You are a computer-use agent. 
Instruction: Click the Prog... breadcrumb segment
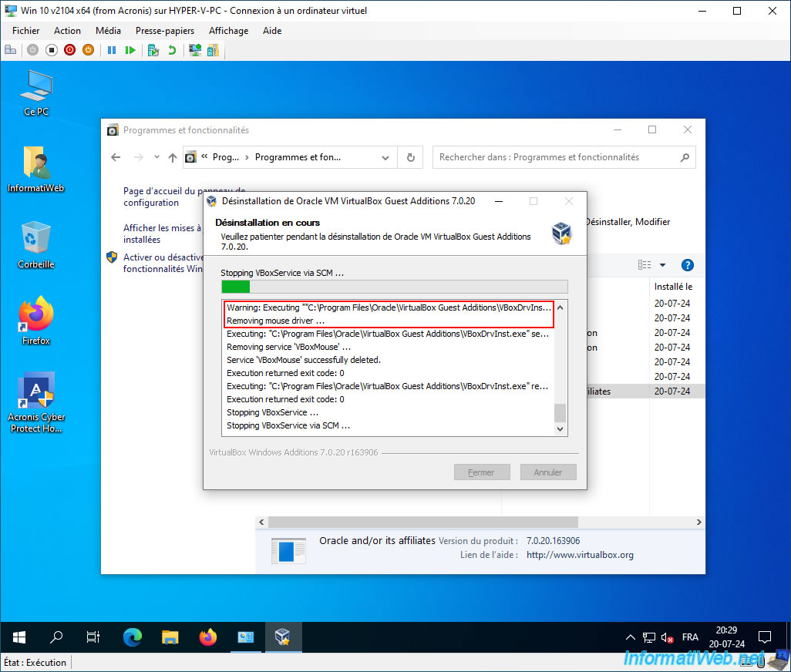(225, 157)
